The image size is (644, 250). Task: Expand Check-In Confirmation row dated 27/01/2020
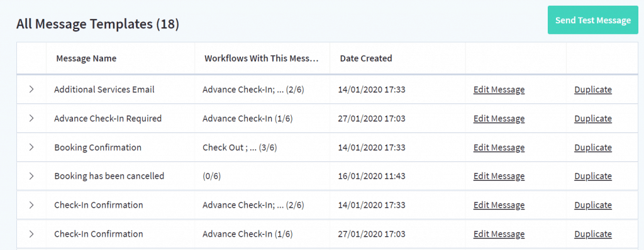click(31, 234)
